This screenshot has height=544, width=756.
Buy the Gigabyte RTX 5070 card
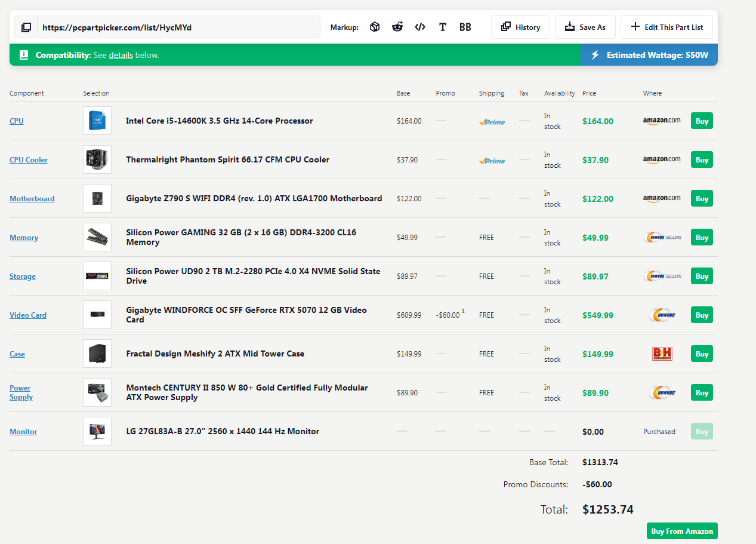702,315
